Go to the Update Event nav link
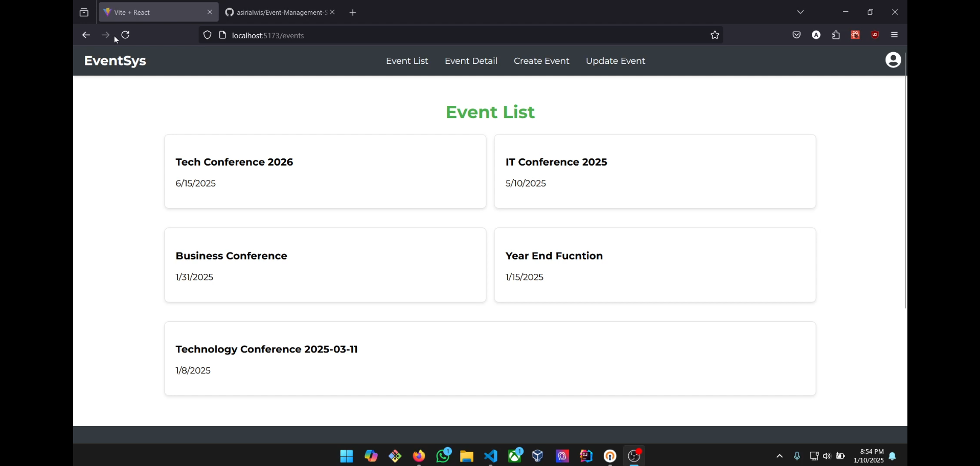Image resolution: width=980 pixels, height=466 pixels. coord(616,61)
